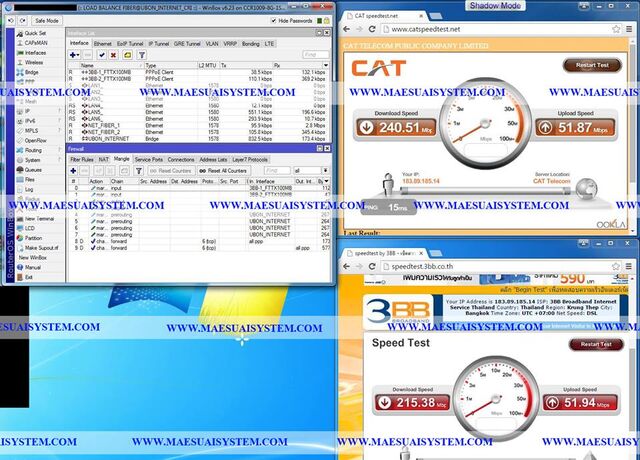640x460 pixels.
Task: Click Make Supout.rif in sidebar
Action: 42,248
